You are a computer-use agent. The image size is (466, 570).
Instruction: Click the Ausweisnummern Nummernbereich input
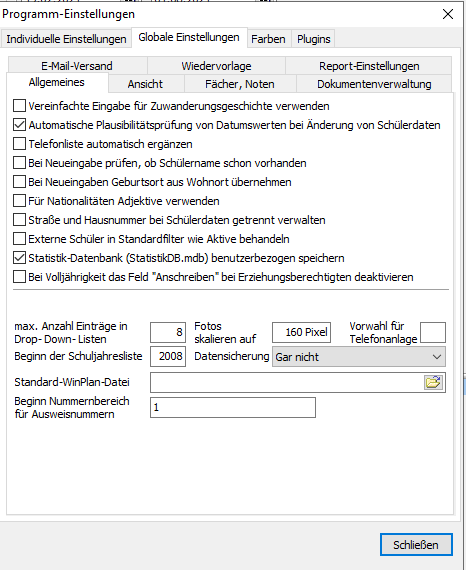233,408
